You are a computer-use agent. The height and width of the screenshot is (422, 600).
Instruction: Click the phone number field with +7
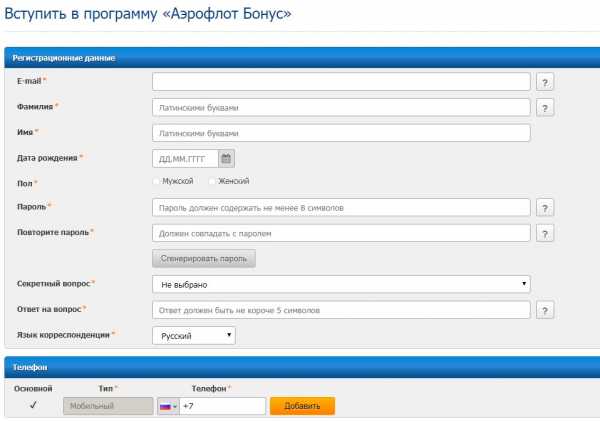coord(222,406)
